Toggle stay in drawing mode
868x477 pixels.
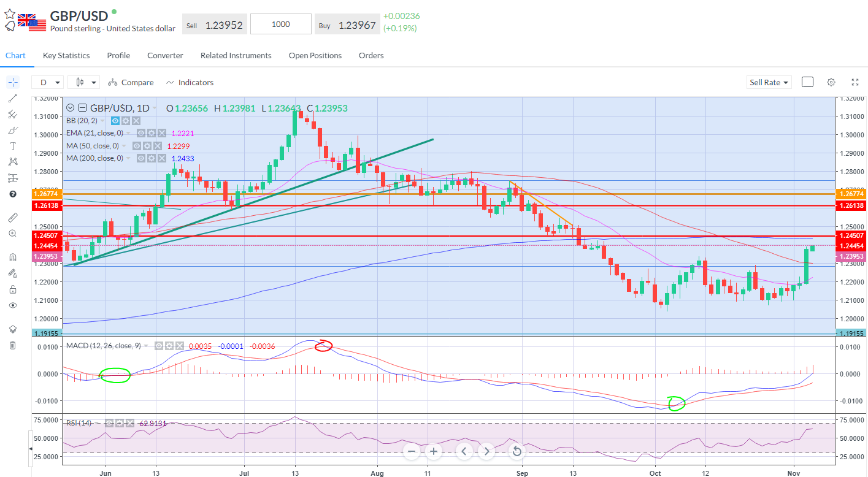[12, 273]
